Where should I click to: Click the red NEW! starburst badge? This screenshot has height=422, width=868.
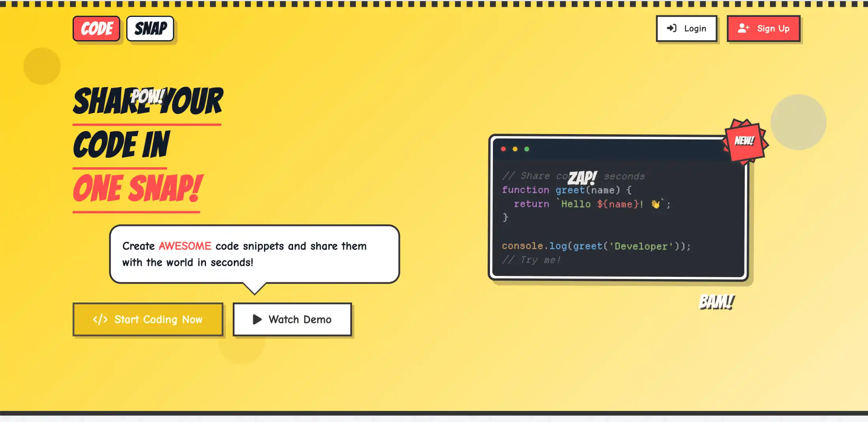click(745, 141)
